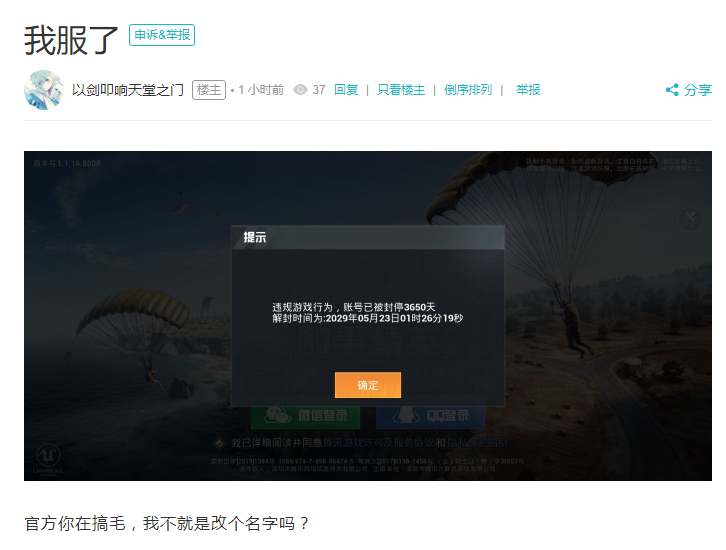Image resolution: width=726 pixels, height=550 pixels.
Task: Switch to 倒序排列 ordering
Action: (468, 89)
